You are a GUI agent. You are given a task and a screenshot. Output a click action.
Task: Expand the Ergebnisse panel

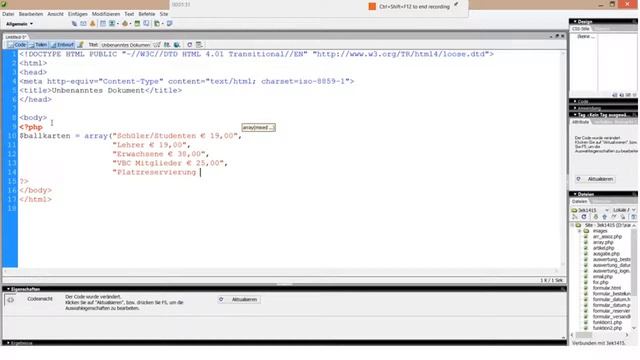click(8, 343)
